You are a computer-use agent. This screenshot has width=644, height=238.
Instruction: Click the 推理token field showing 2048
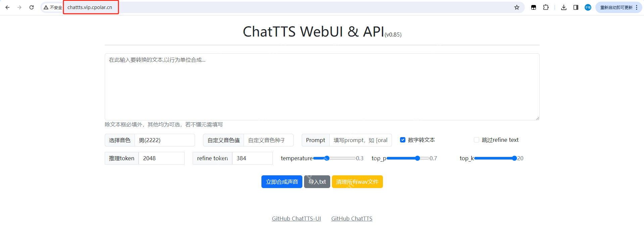pos(161,158)
